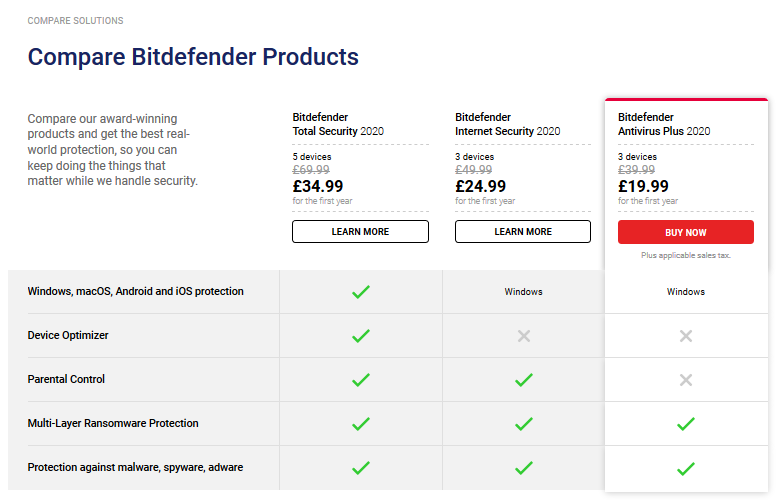Viewport: 776px width, 500px height.
Task: Click Antivirus Plus Device Optimizer cross icon
Action: pyautogui.click(x=685, y=336)
